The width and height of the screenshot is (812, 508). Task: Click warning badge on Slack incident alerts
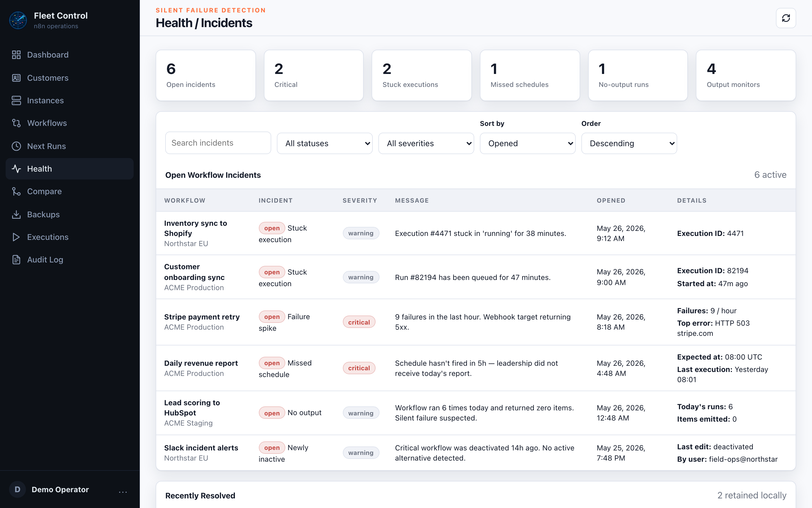[x=361, y=453]
